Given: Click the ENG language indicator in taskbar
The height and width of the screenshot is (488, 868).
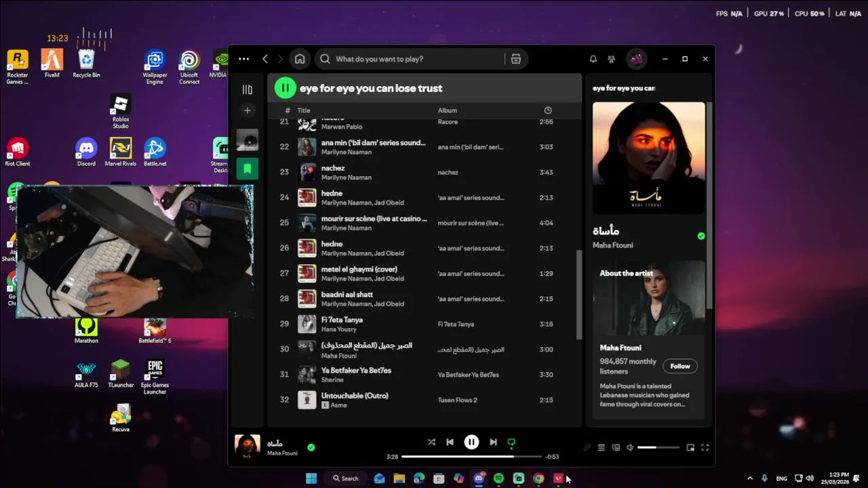Looking at the screenshot, I should (782, 479).
